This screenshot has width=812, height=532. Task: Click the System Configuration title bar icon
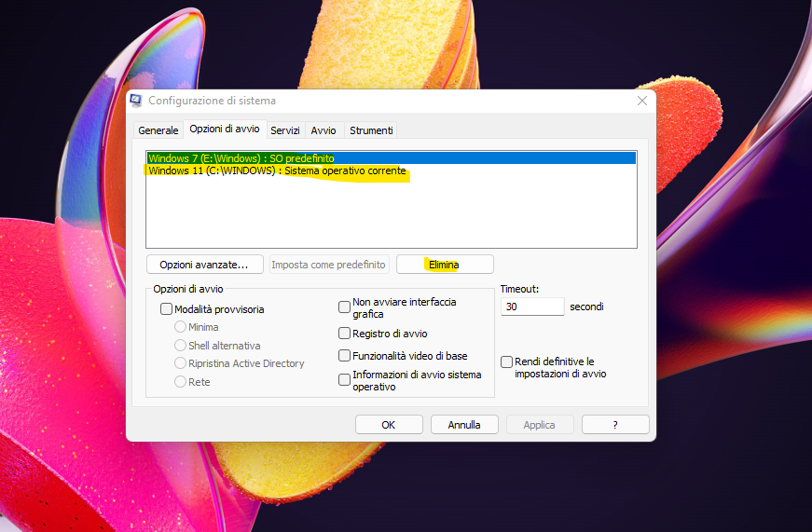point(136,101)
